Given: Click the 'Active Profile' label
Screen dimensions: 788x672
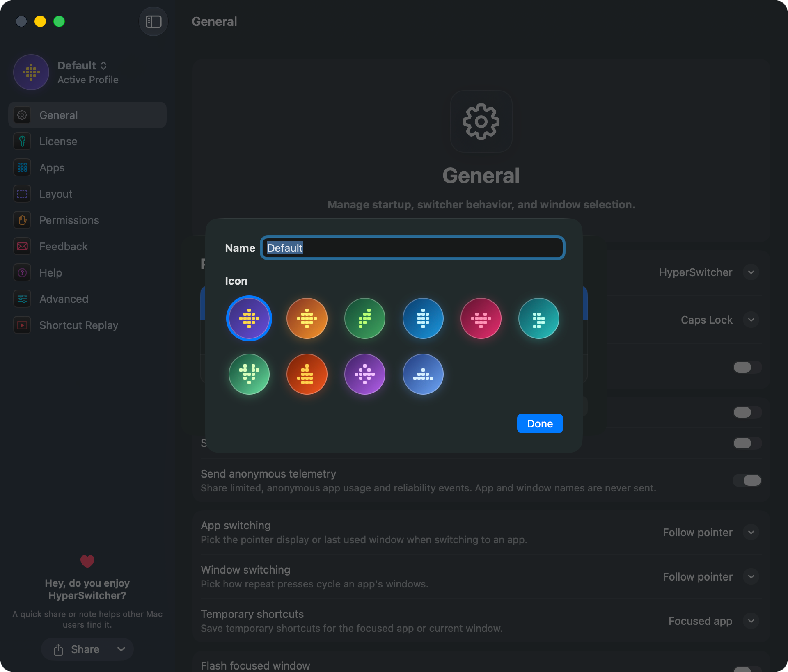Looking at the screenshot, I should [x=88, y=80].
